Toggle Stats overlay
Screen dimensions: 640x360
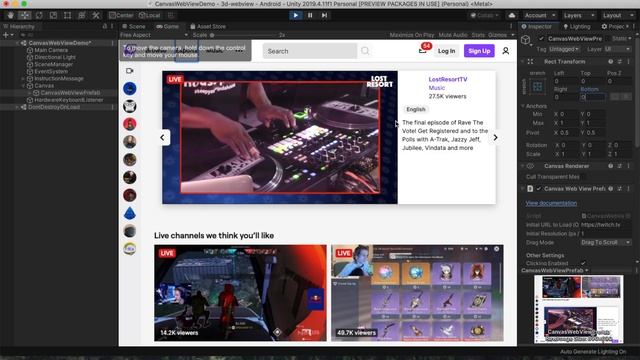click(x=478, y=35)
